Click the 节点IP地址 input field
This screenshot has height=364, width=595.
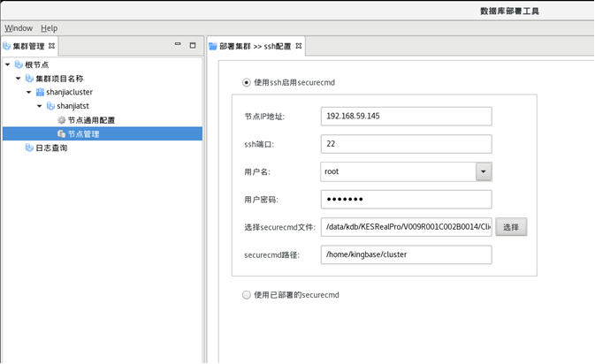tap(406, 117)
